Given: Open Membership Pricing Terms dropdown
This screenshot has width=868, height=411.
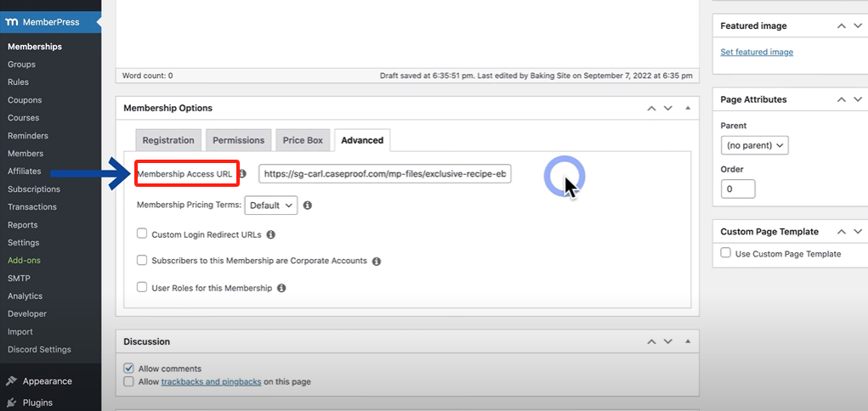Looking at the screenshot, I should 271,205.
